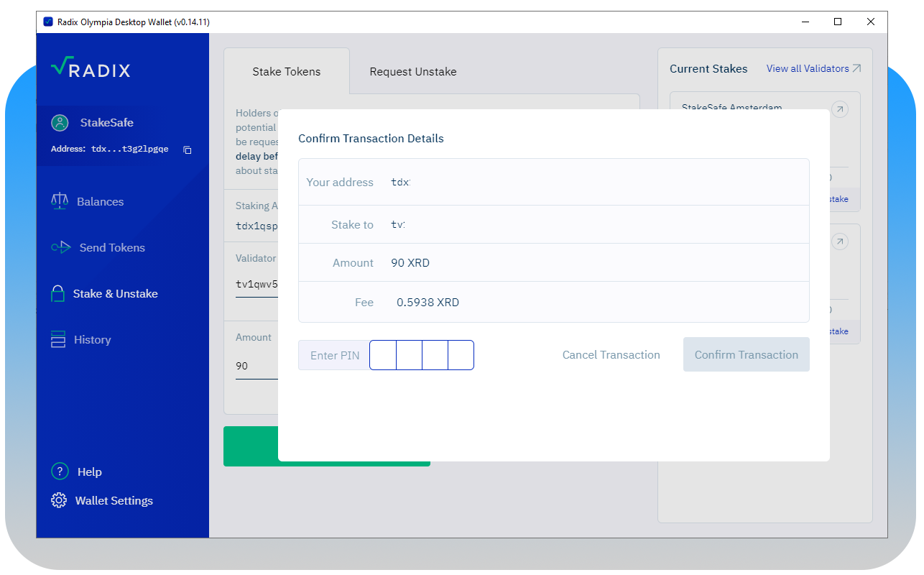
Task: Select the StakeSafe account name
Action: [x=106, y=123]
